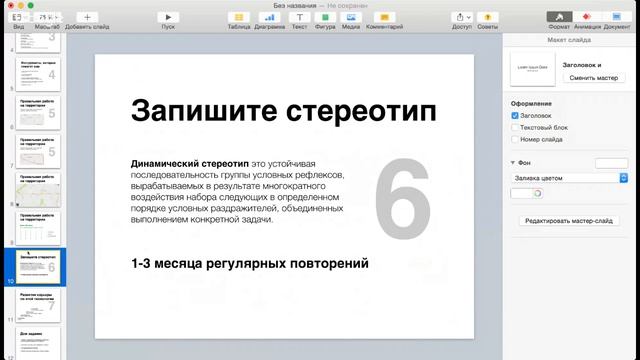Open the Заливка цветом fill type dropdown
This screenshot has height=360, width=640.
pos(569,178)
